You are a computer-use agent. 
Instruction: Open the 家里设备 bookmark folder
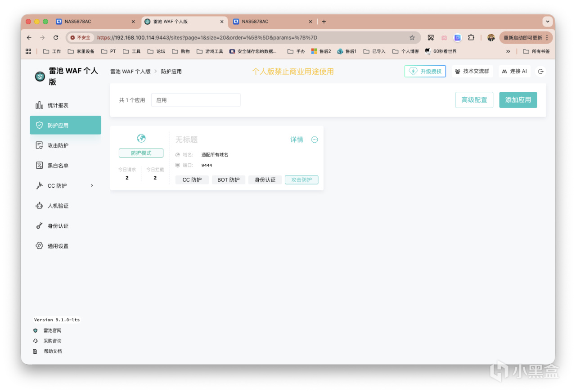coord(81,51)
